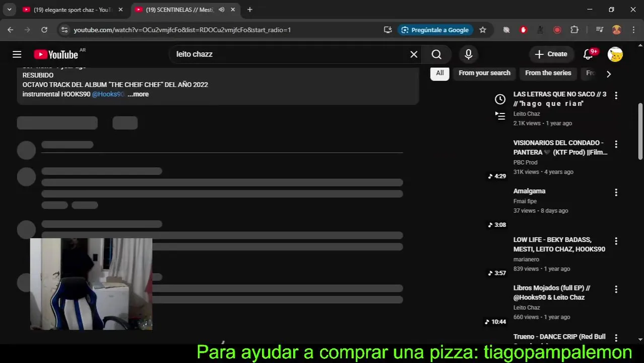This screenshot has height=363, width=644.
Task: Click the webcam overlay thumbnail
Action: pos(91,284)
